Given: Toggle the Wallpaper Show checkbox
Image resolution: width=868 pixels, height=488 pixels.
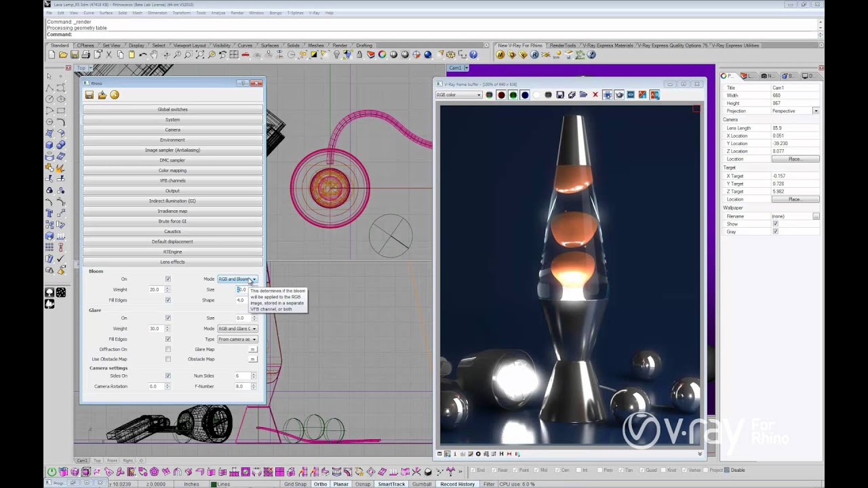Looking at the screenshot, I should click(775, 224).
